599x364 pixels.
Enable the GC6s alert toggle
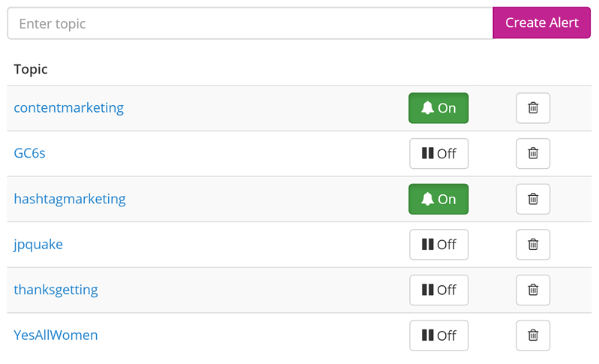pyautogui.click(x=439, y=154)
